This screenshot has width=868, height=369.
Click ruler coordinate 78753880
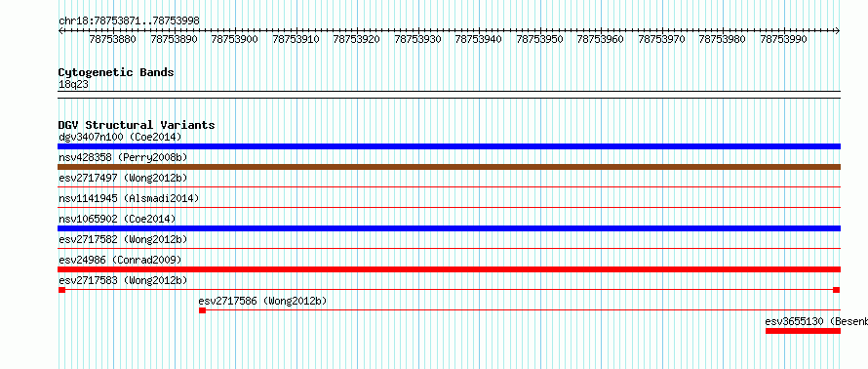click(112, 39)
